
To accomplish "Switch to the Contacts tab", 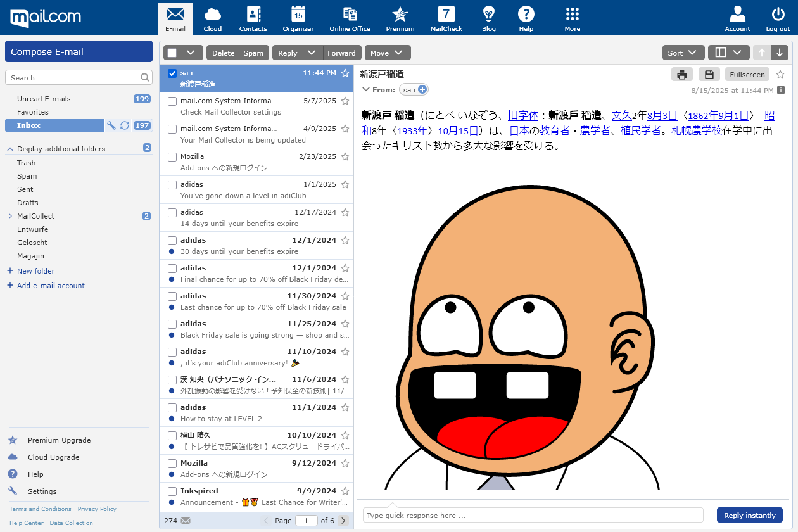I will tap(253, 18).
